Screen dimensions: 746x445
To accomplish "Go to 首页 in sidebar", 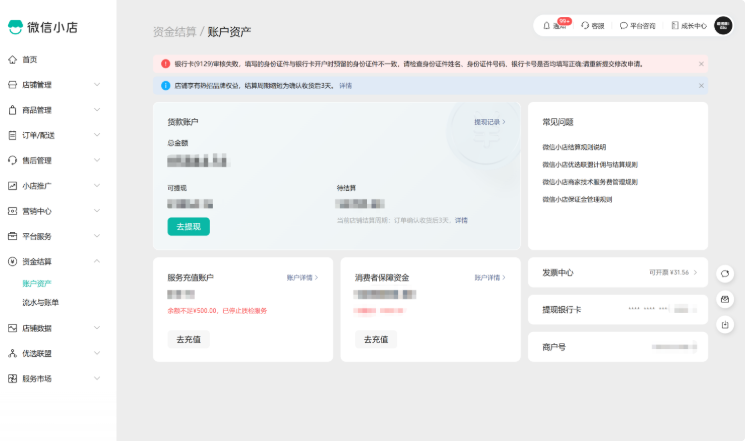I will point(30,60).
